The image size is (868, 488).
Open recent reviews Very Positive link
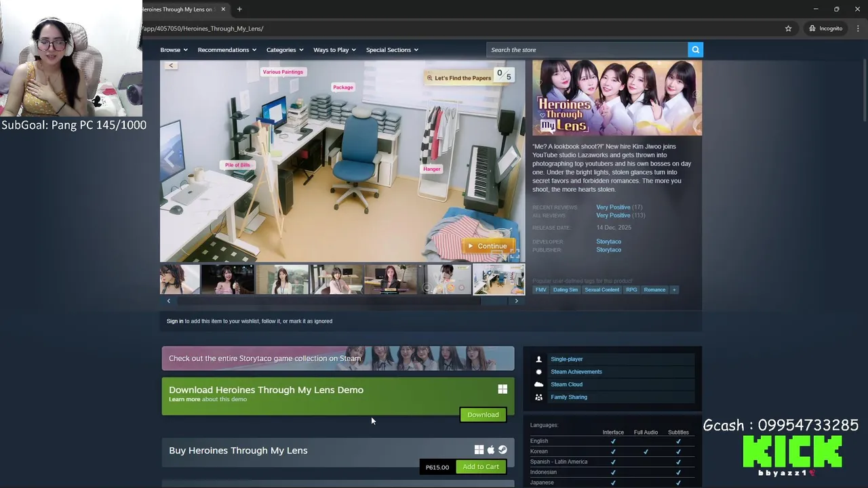(x=613, y=207)
